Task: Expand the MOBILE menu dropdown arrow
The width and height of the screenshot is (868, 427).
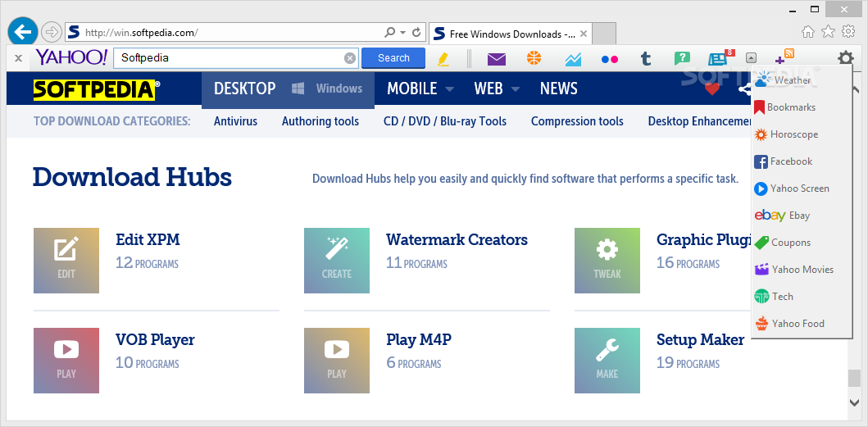Action: 449,89
